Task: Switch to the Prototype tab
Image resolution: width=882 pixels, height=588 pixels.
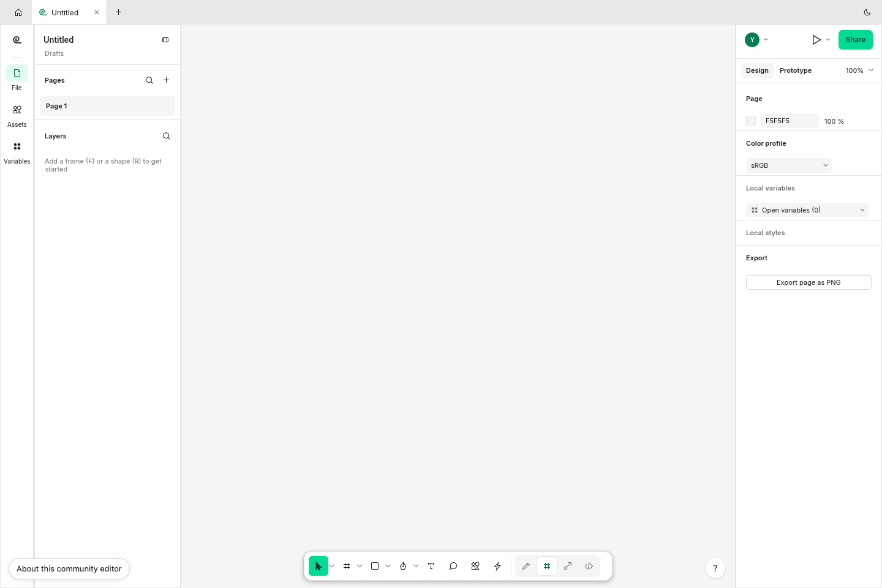Action: 796,70
